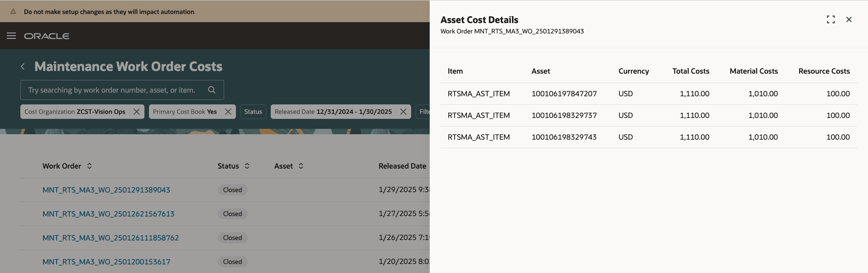Image resolution: width=868 pixels, height=273 pixels.
Task: Click the Oracle logo
Action: tap(47, 36)
